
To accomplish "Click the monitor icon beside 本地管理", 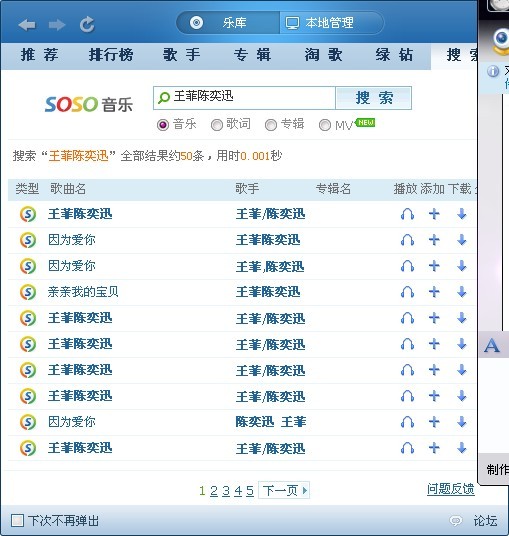I will [292, 23].
